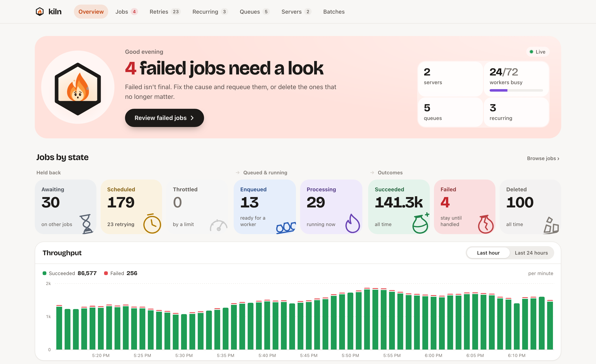This screenshot has height=364, width=596.
Task: Open the 5 queues stat tile
Action: [x=450, y=112]
